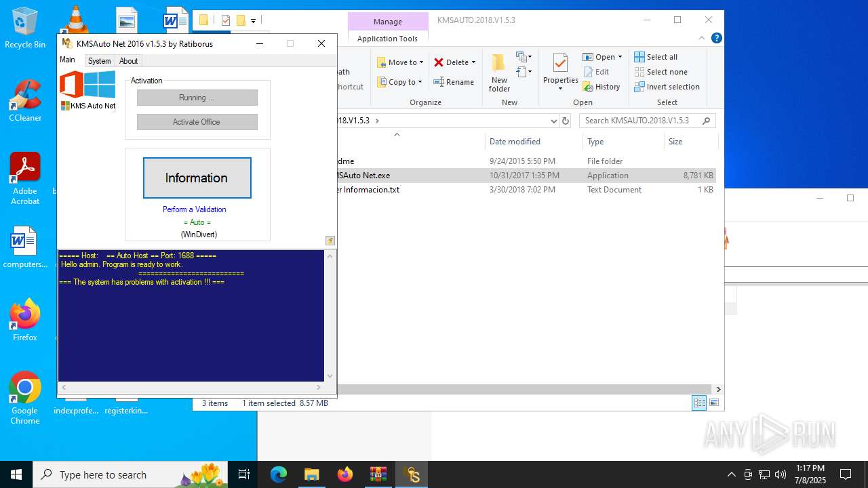
Task: Click log panel vertical scrollbar down arrow
Action: coord(330,376)
